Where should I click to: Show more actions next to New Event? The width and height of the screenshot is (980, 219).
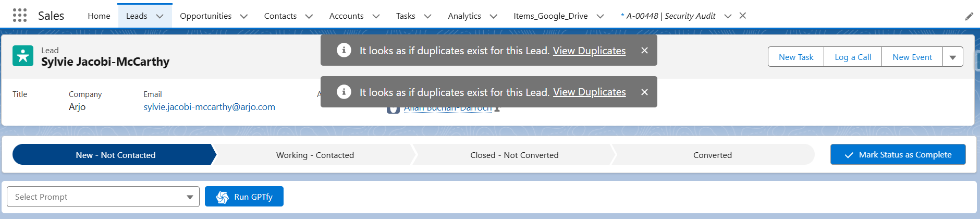point(952,57)
